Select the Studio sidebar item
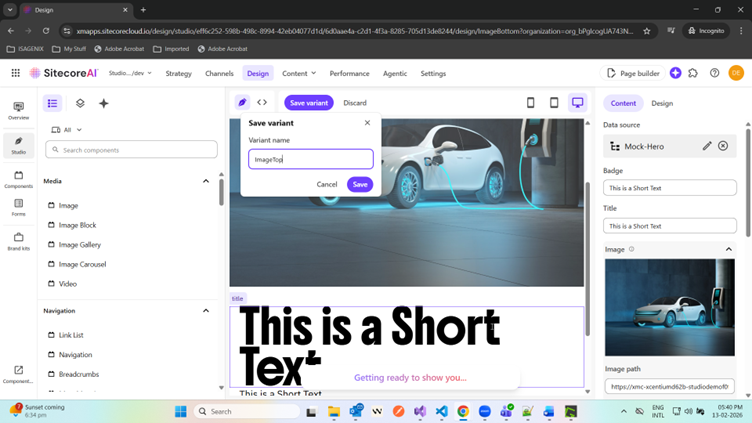The width and height of the screenshot is (752, 423). click(x=18, y=145)
